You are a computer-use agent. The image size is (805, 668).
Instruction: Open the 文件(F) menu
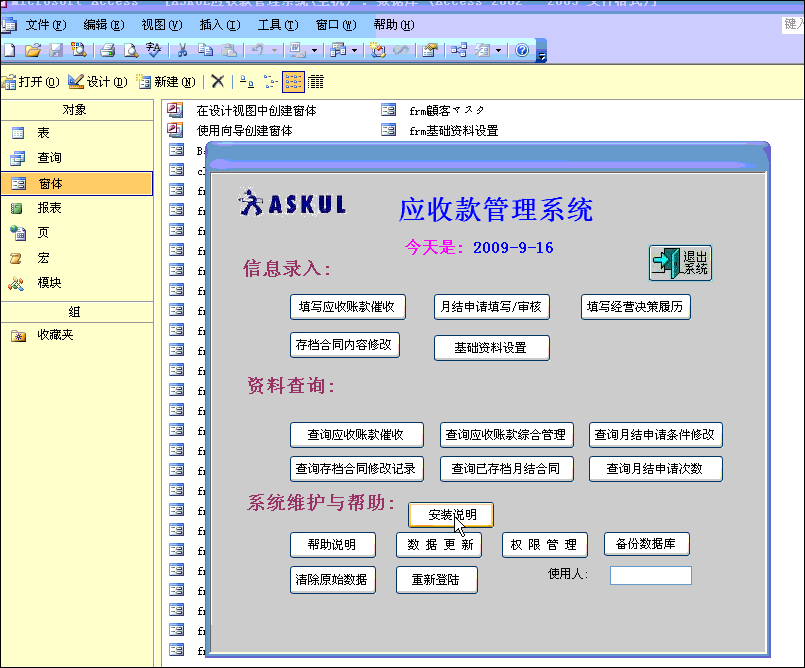pos(46,25)
